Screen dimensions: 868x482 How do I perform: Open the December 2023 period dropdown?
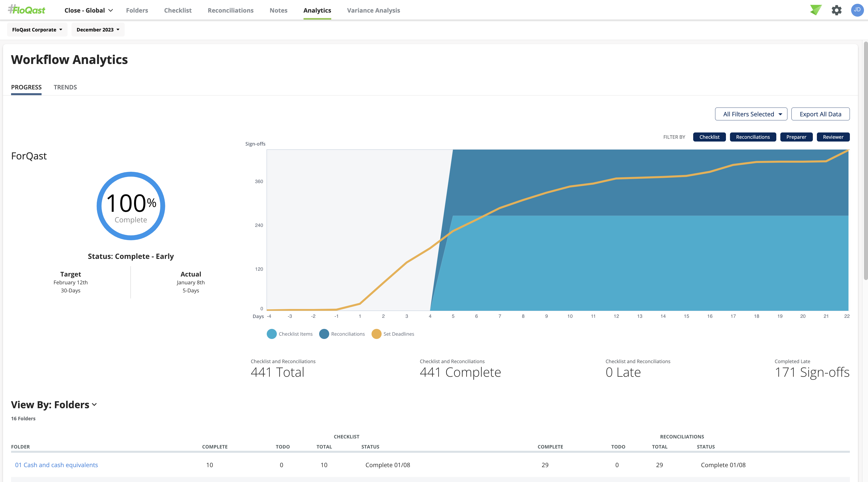pos(98,30)
